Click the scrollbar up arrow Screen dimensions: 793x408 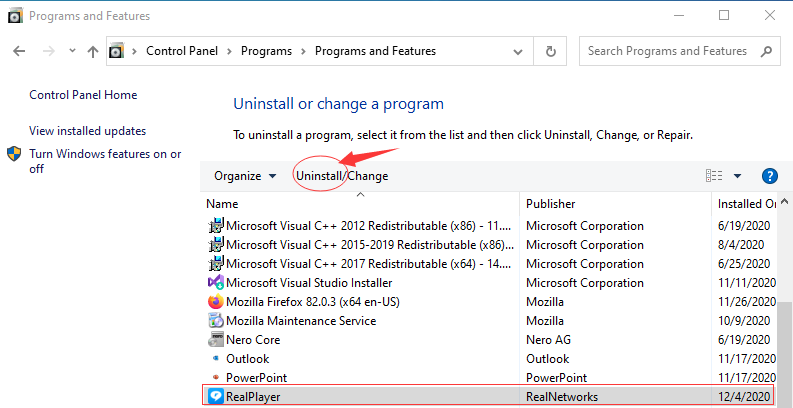coord(785,201)
